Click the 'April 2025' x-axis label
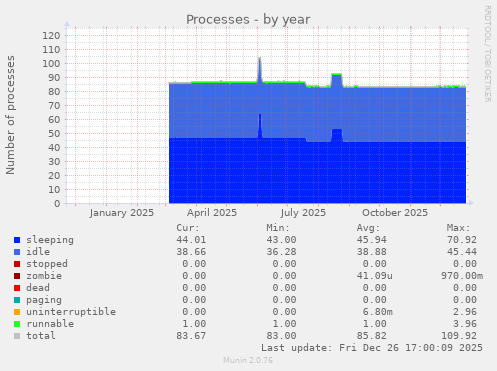 pos(212,213)
